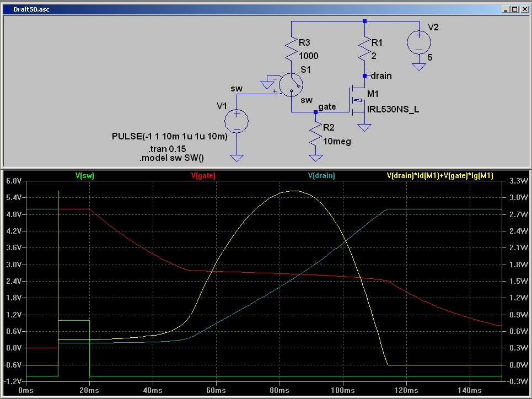Click the -1.2V left axis label
The image size is (532, 399).
click(x=13, y=381)
